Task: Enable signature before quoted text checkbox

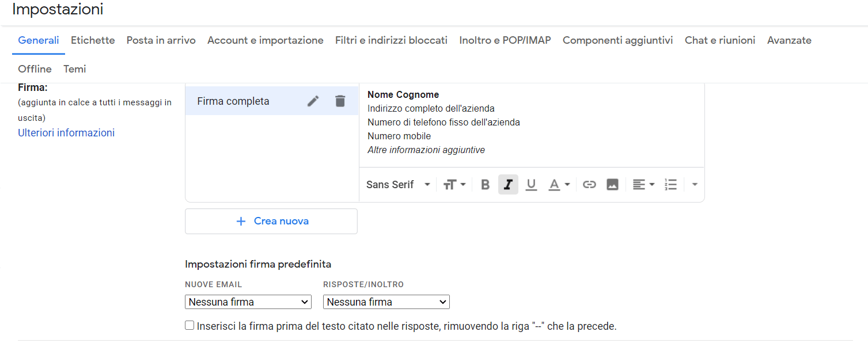Action: pos(189,326)
